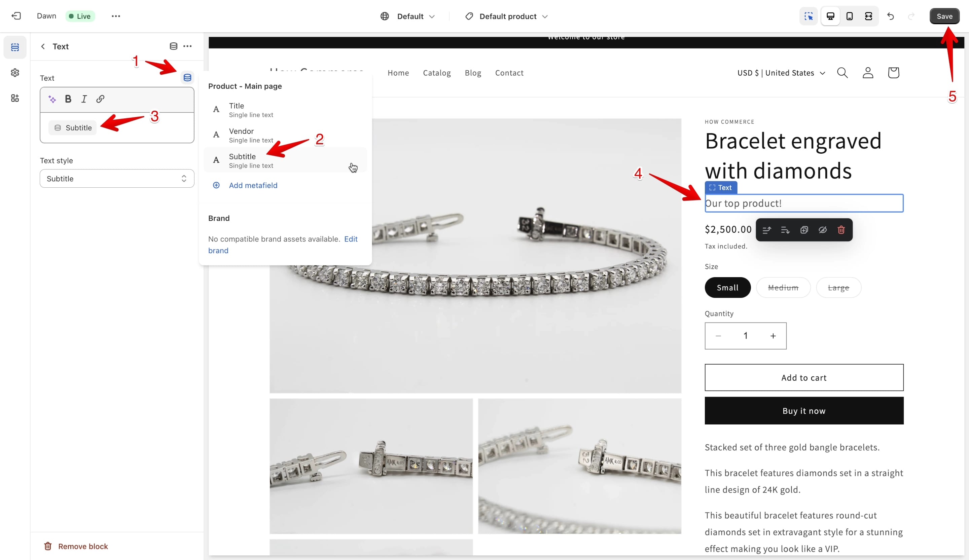Select the Medium size option
Viewport: 969px width, 560px height.
(x=783, y=288)
